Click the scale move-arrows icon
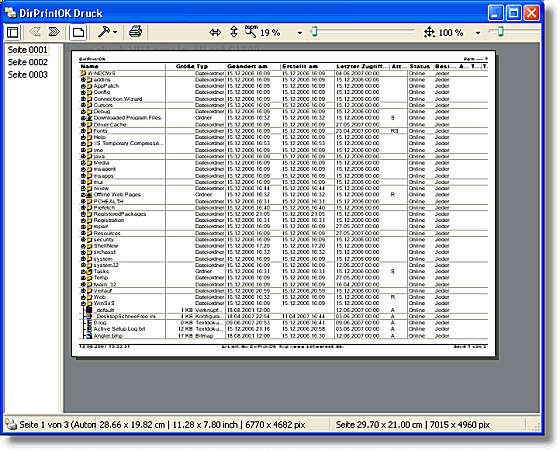 [x=429, y=32]
